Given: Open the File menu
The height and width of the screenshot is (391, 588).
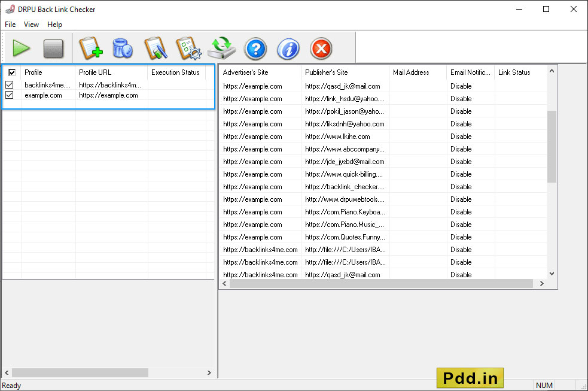Looking at the screenshot, I should click(x=10, y=25).
